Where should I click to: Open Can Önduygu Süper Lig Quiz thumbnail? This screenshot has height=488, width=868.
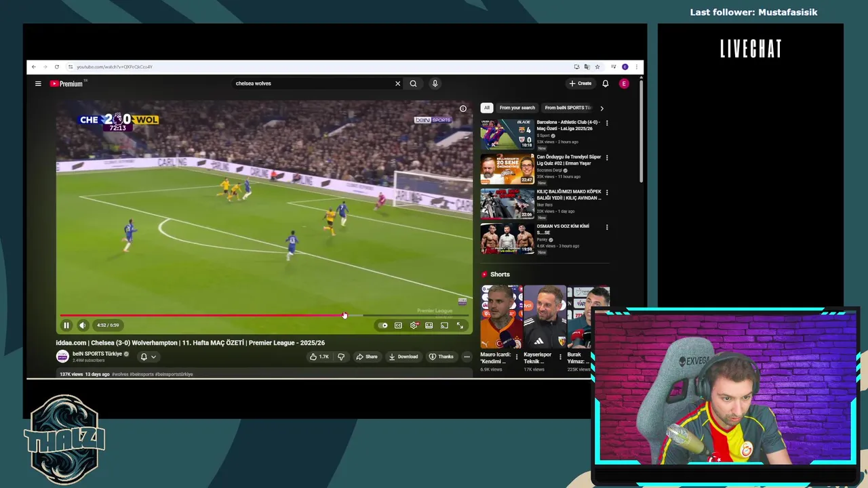coord(507,169)
